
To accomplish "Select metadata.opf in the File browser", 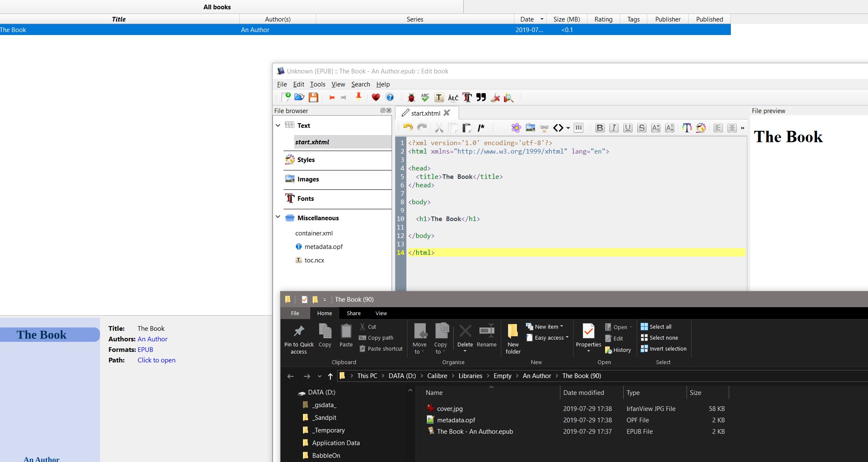I will tap(323, 246).
